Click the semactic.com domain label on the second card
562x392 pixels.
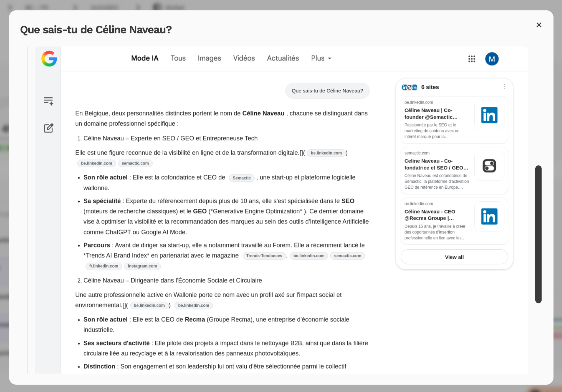[417, 153]
